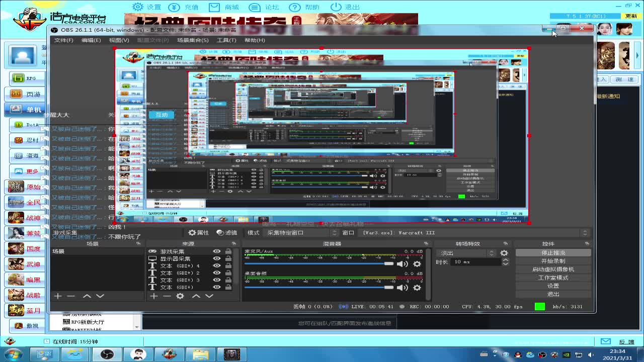Click the 工作室模式 studio mode button
The width and height of the screenshot is (644, 362).
[553, 278]
